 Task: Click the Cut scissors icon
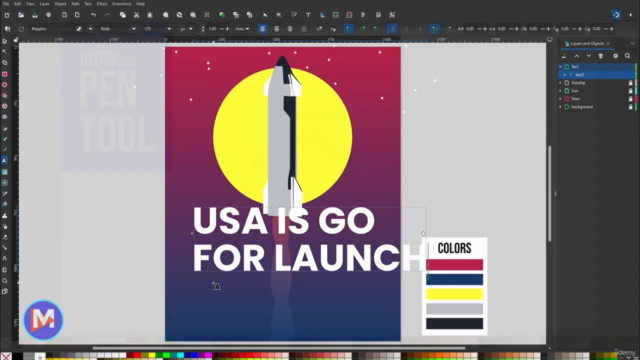tap(136, 15)
